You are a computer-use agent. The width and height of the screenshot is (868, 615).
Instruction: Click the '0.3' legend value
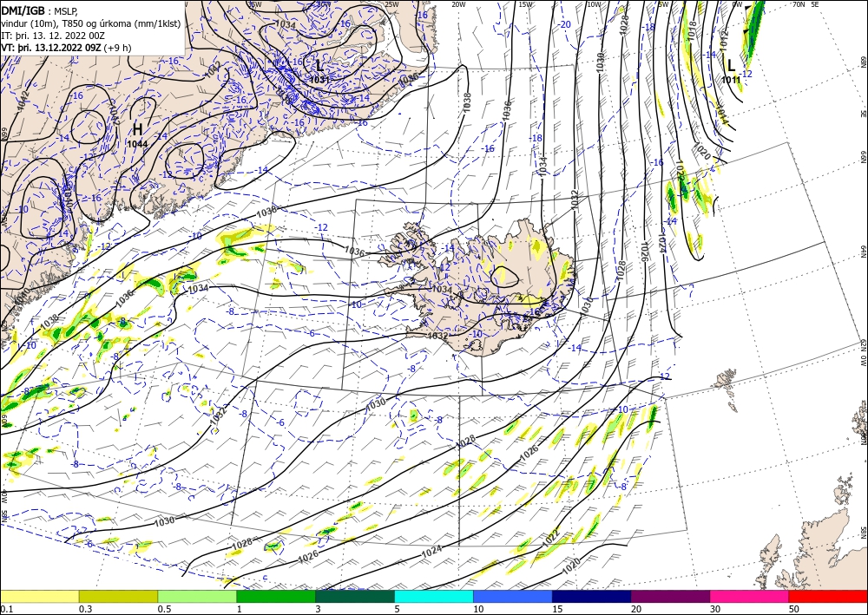coord(85,609)
